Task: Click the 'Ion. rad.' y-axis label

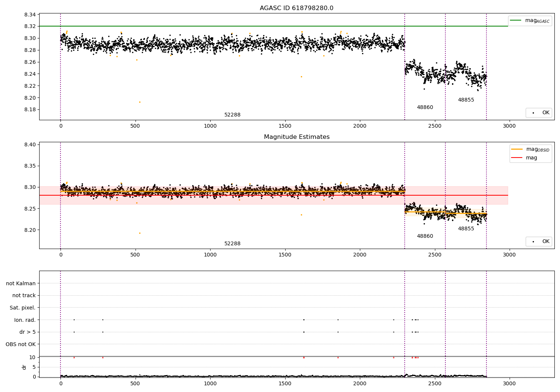Action: coord(25,320)
